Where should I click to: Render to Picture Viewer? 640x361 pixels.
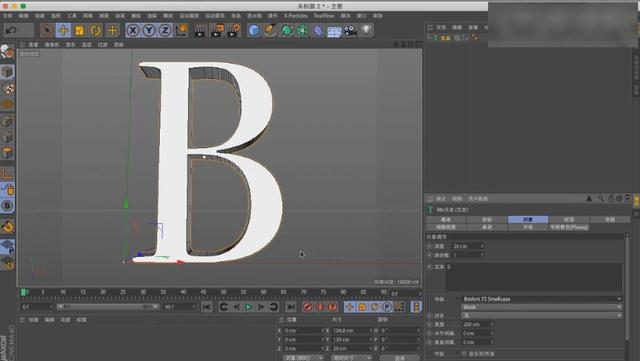click(217, 30)
